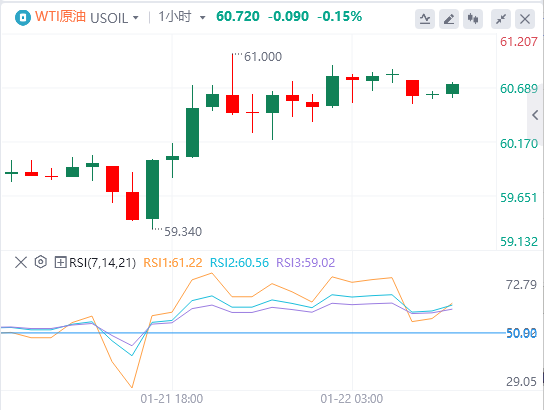Viewport: 544px width, 410px height.
Task: Click the shrink fullscreen arrows icon
Action: click(501, 19)
